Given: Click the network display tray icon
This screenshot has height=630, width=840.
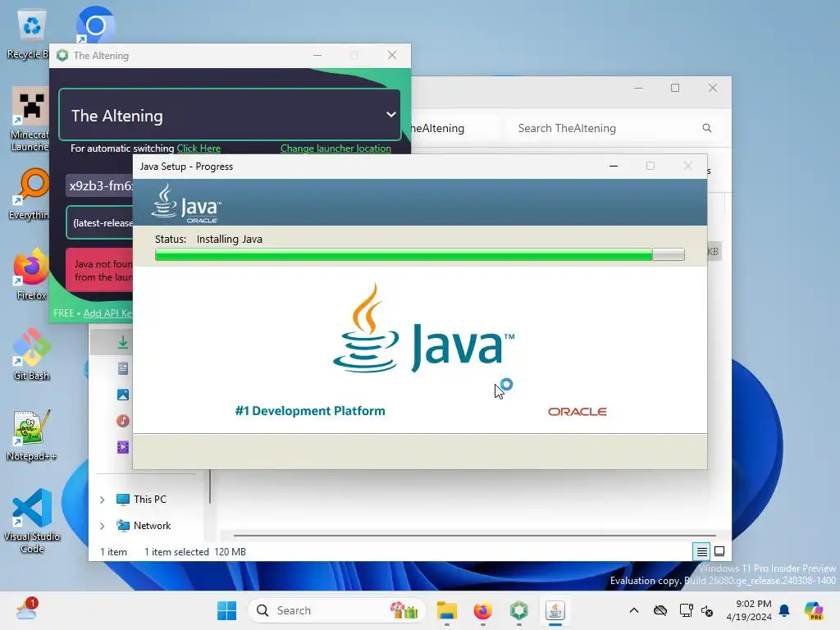Looking at the screenshot, I should coord(687,610).
